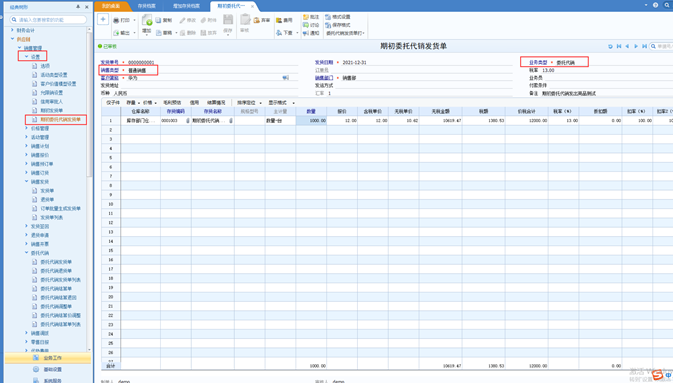Click the plus button left of toolbar

click(103, 19)
